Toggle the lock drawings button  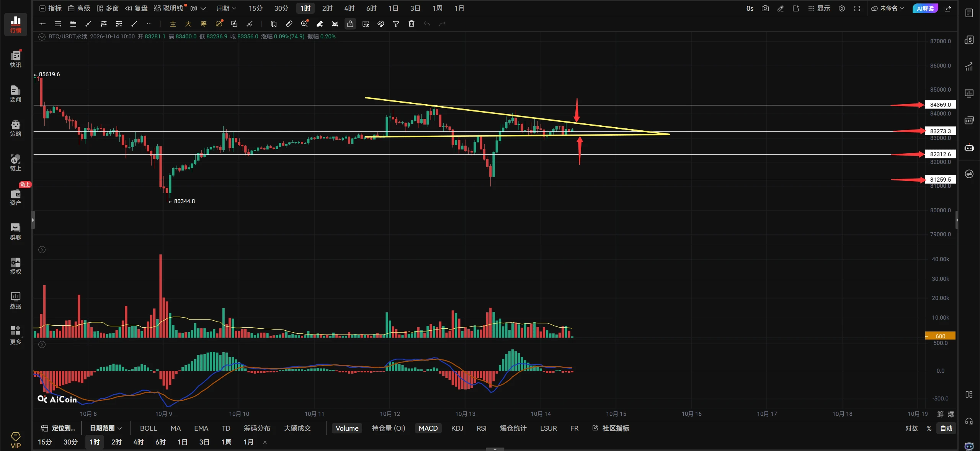coord(350,24)
